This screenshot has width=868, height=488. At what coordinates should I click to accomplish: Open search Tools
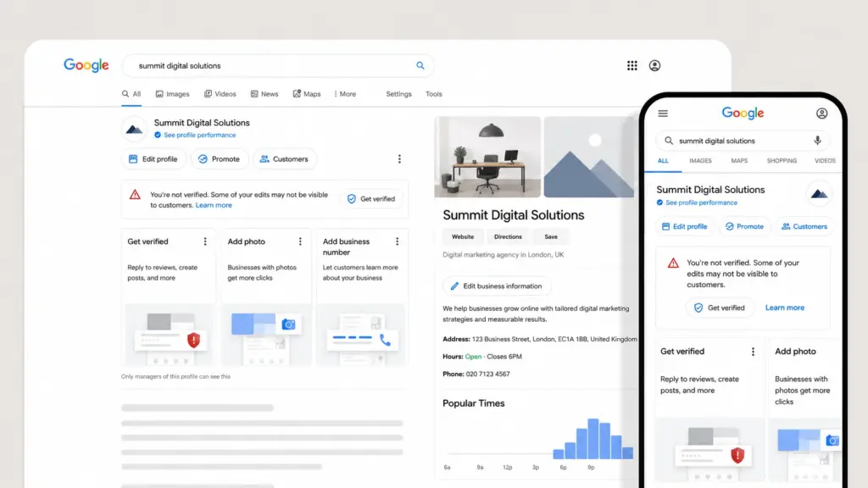(x=433, y=94)
